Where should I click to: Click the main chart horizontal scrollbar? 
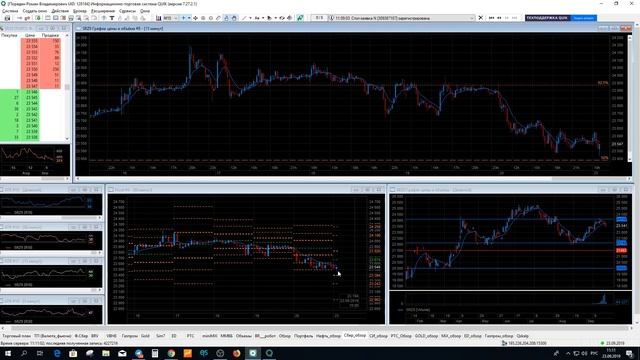(x=353, y=179)
